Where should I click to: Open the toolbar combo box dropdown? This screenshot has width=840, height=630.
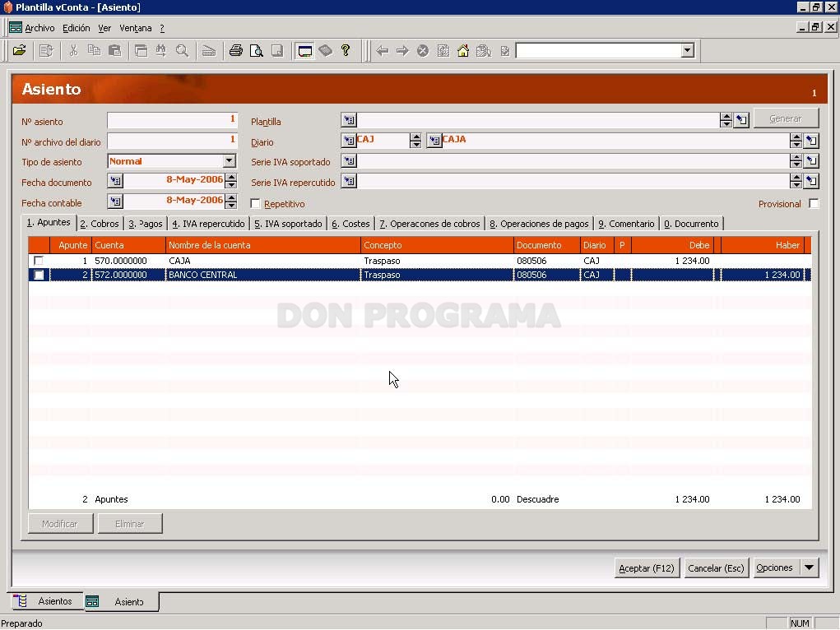[x=687, y=50]
